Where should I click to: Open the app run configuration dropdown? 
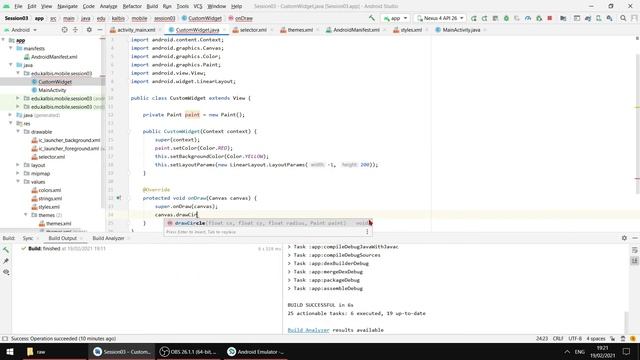tap(395, 18)
